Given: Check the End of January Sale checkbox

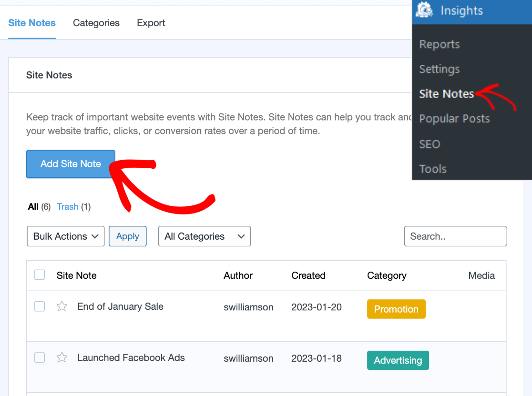Looking at the screenshot, I should pyautogui.click(x=40, y=306).
